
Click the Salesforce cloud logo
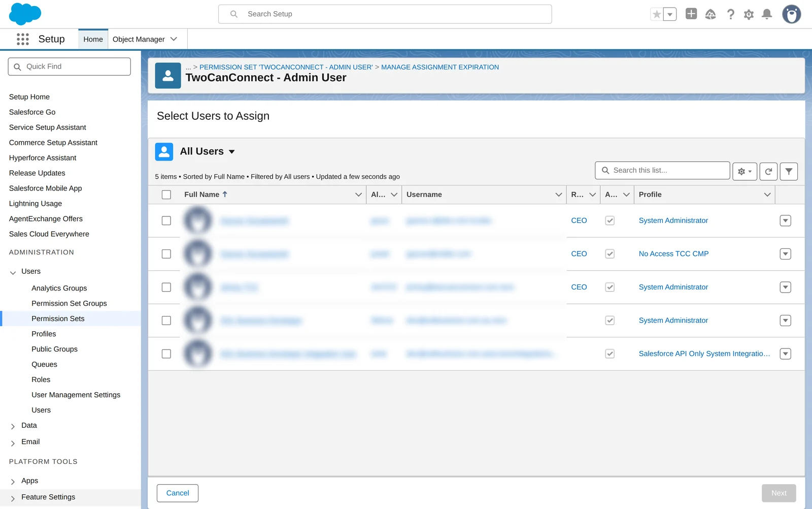pos(25,14)
